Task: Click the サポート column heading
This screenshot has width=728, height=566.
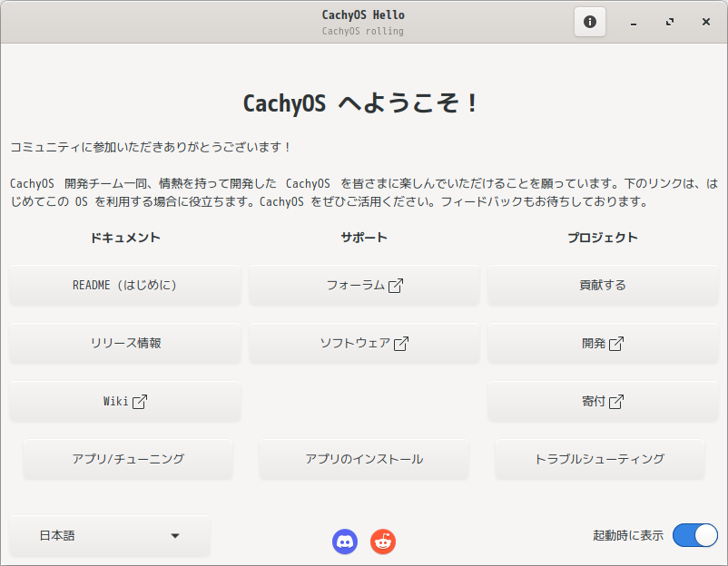Action: pyautogui.click(x=364, y=238)
